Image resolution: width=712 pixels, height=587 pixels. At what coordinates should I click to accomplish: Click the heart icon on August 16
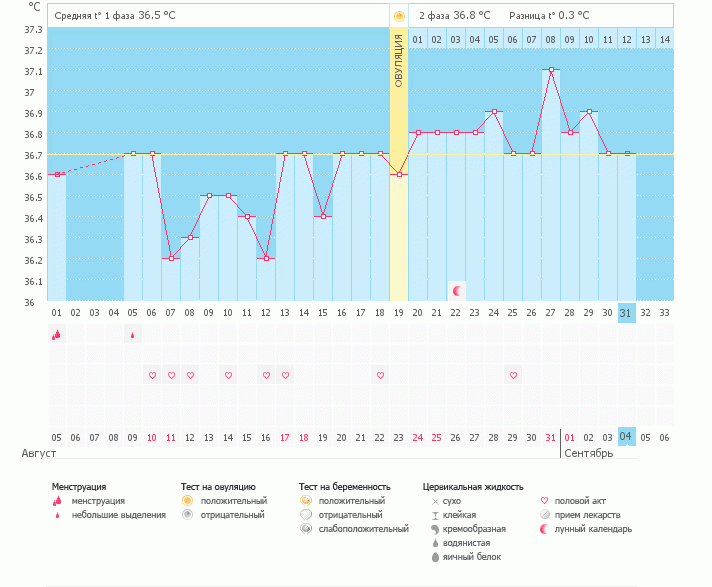(266, 375)
